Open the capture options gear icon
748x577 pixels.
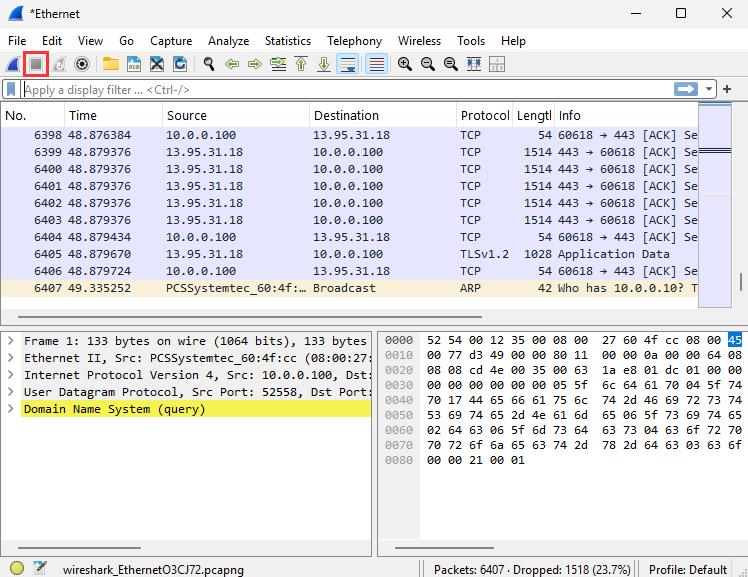click(82, 64)
